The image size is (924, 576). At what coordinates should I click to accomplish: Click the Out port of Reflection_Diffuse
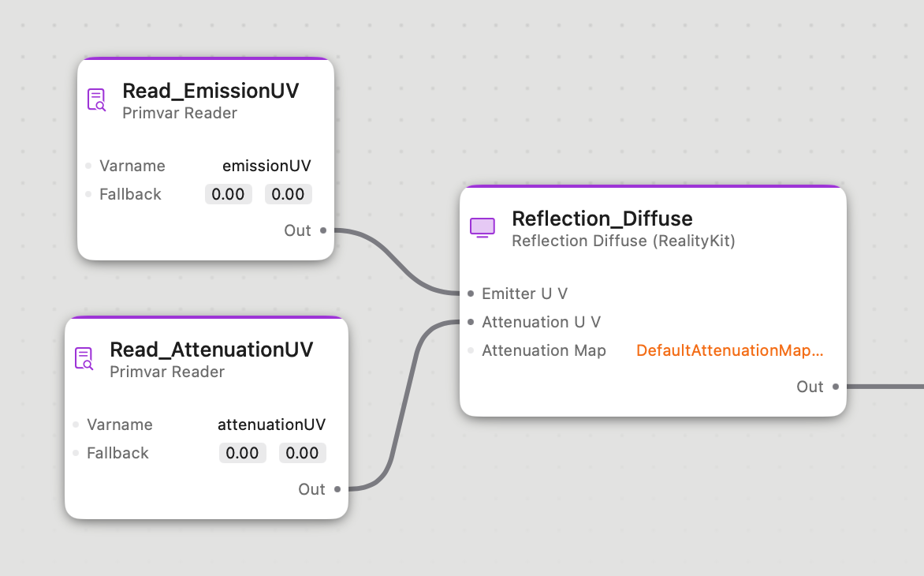tap(835, 387)
